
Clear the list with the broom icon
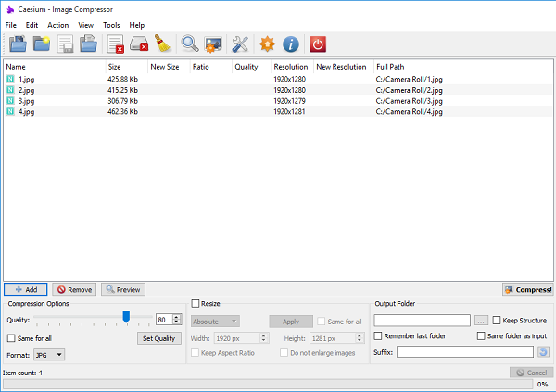(x=162, y=44)
